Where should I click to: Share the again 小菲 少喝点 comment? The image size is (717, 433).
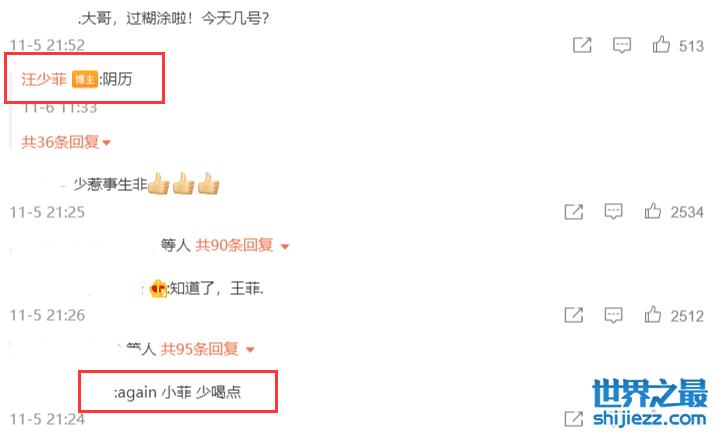[573, 419]
